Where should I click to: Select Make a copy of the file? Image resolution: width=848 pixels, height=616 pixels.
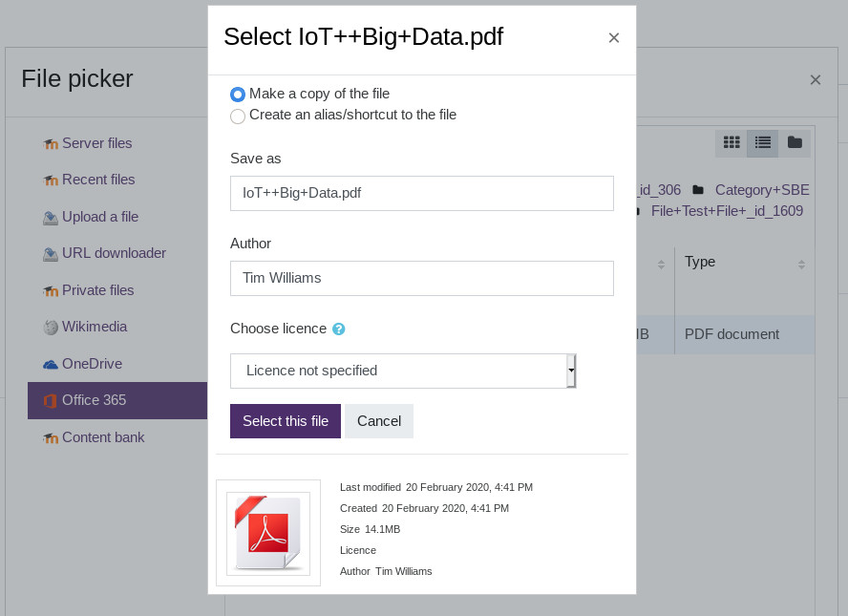pyautogui.click(x=238, y=95)
